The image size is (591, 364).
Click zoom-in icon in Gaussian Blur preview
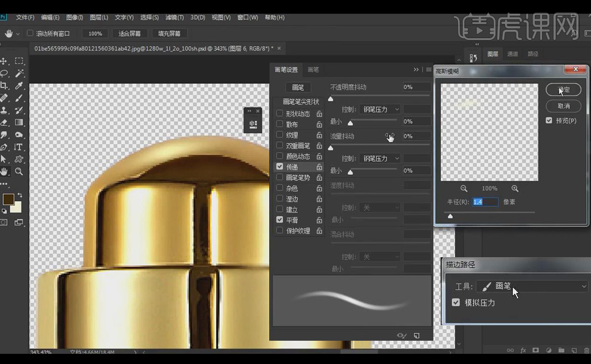pos(515,189)
